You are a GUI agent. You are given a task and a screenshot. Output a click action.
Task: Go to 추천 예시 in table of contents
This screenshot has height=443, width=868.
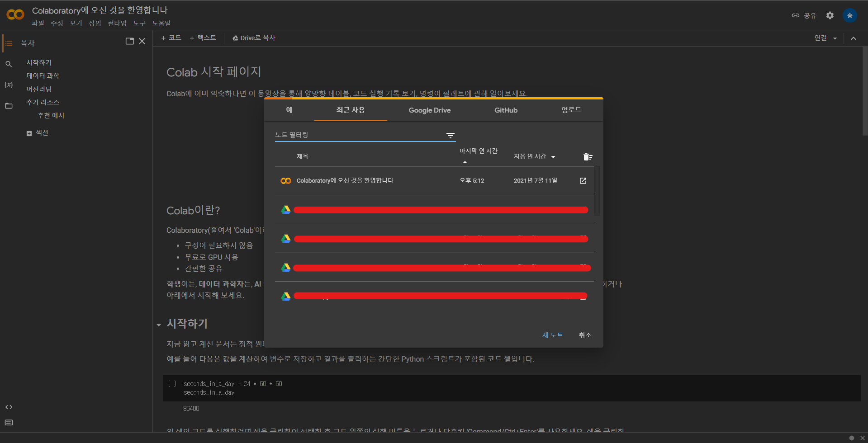51,115
